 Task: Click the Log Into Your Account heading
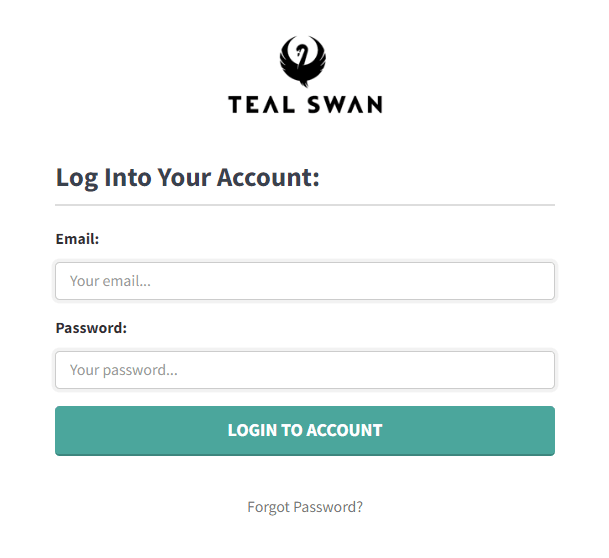point(188,178)
